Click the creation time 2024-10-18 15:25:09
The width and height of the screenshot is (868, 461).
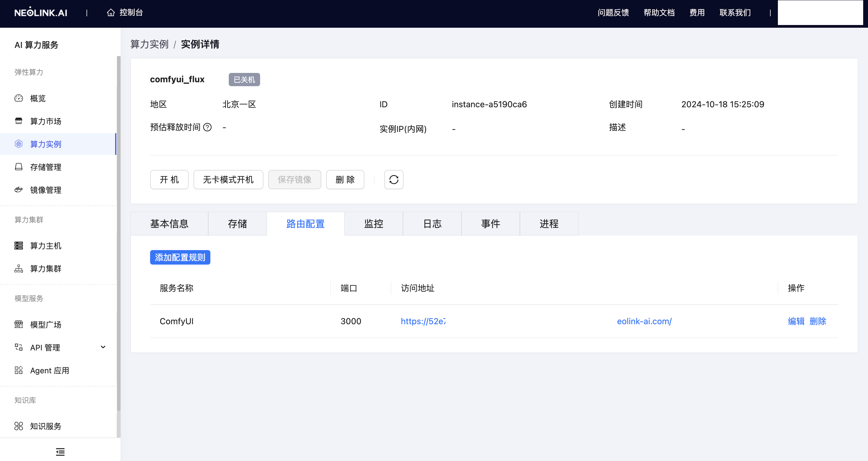tap(723, 105)
